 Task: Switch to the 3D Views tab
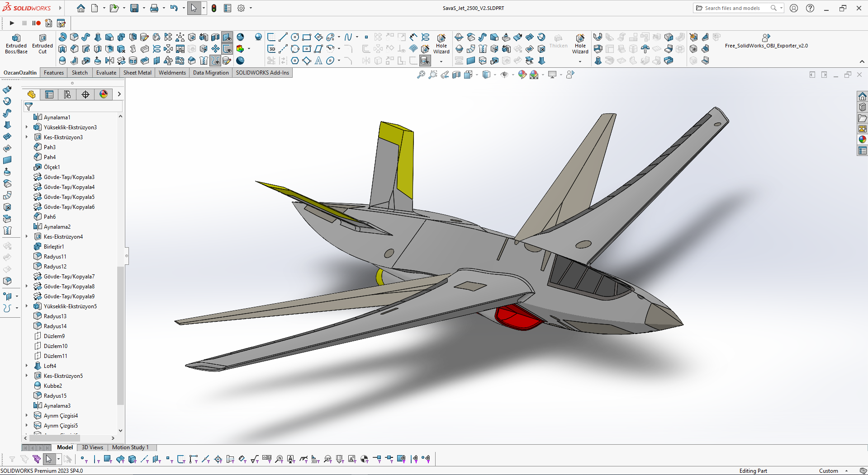pos(92,447)
